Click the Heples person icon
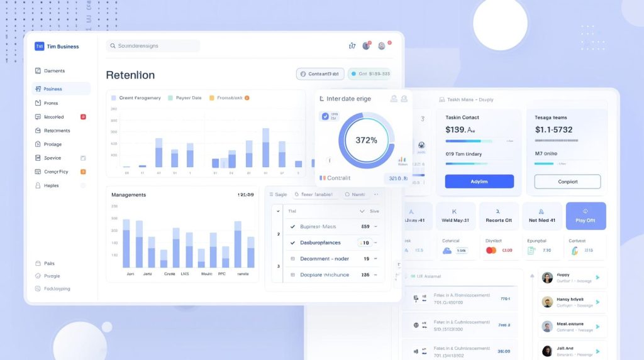 coord(38,185)
